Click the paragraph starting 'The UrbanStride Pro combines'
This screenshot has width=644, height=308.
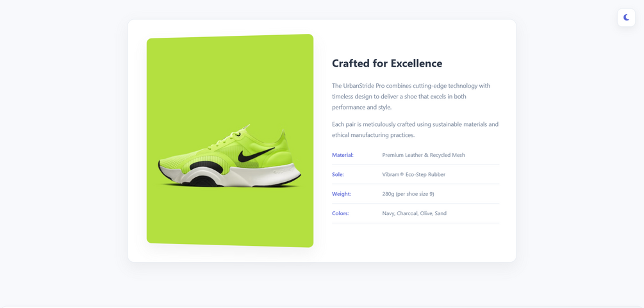click(415, 97)
